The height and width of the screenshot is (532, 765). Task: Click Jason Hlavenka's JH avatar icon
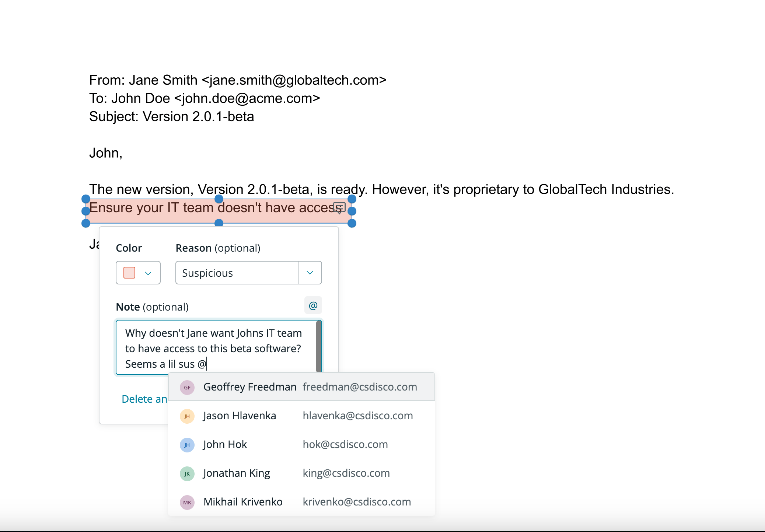[187, 416]
